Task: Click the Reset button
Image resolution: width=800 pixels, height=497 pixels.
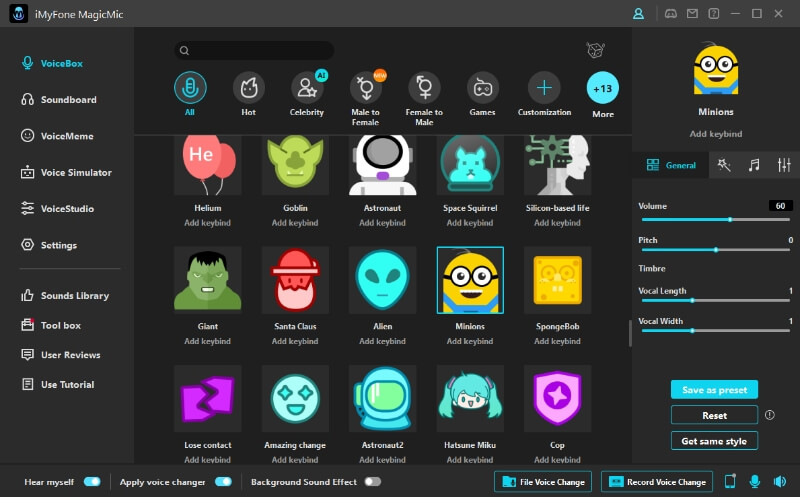Action: (714, 415)
